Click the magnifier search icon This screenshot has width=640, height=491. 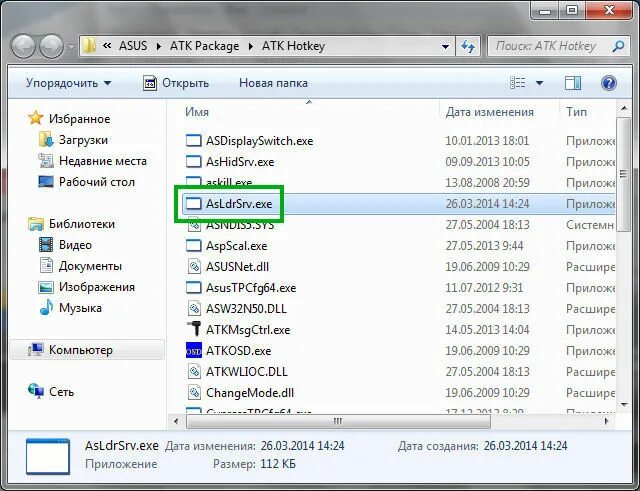point(618,46)
